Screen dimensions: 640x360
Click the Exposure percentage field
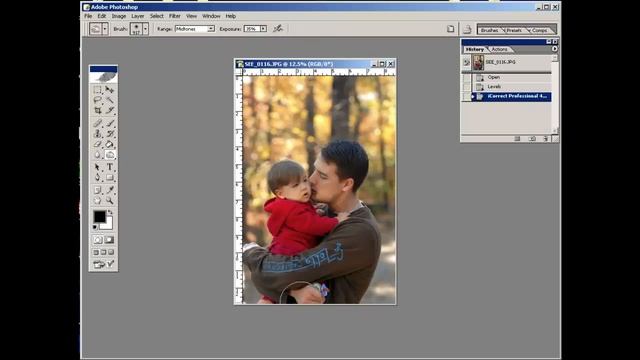[252, 29]
